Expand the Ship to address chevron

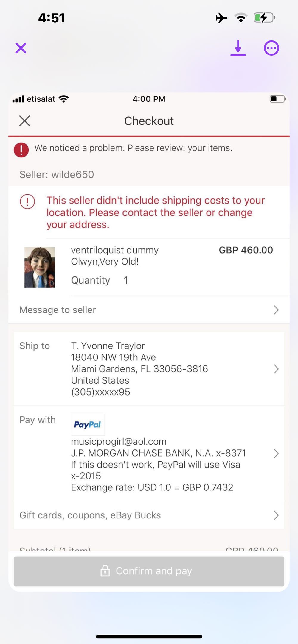pyautogui.click(x=276, y=369)
